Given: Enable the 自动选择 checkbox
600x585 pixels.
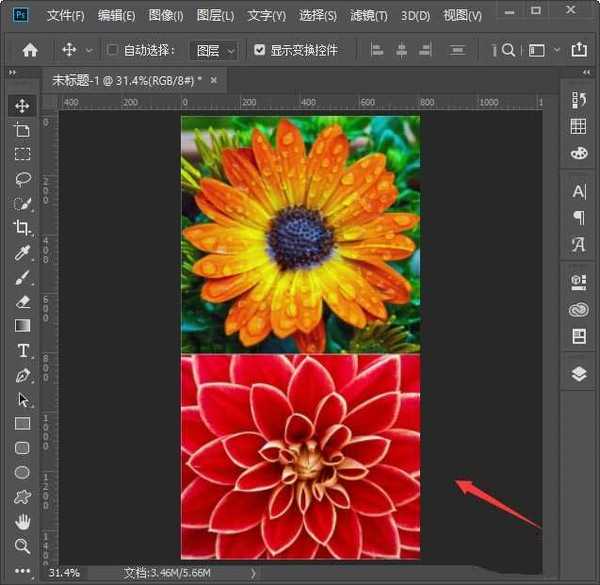Looking at the screenshot, I should [113, 50].
